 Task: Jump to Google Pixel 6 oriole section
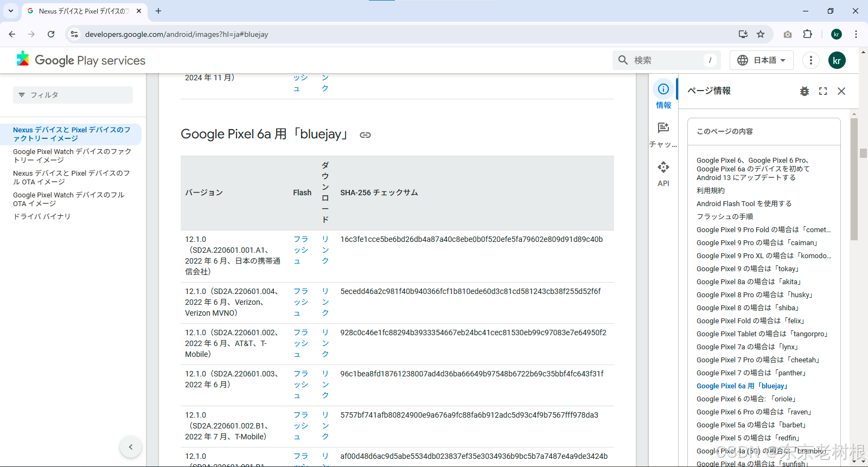pos(746,399)
